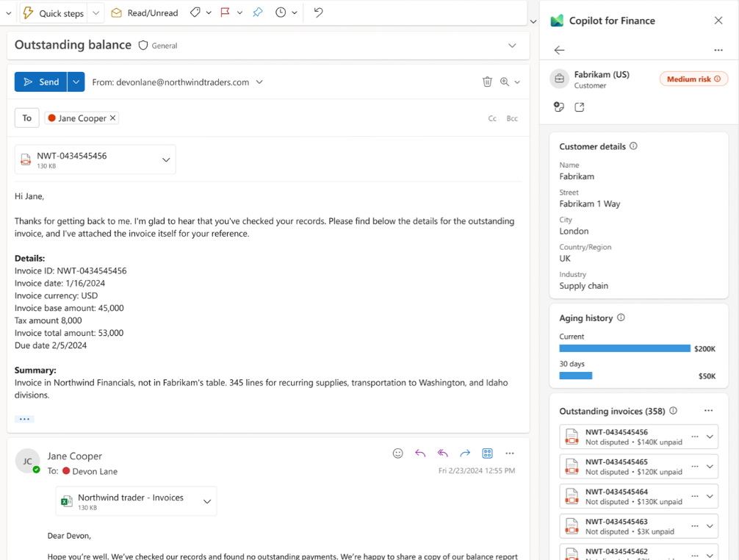The width and height of the screenshot is (739, 560).
Task: Go back in Copilot for Finance pane
Action: coord(560,50)
